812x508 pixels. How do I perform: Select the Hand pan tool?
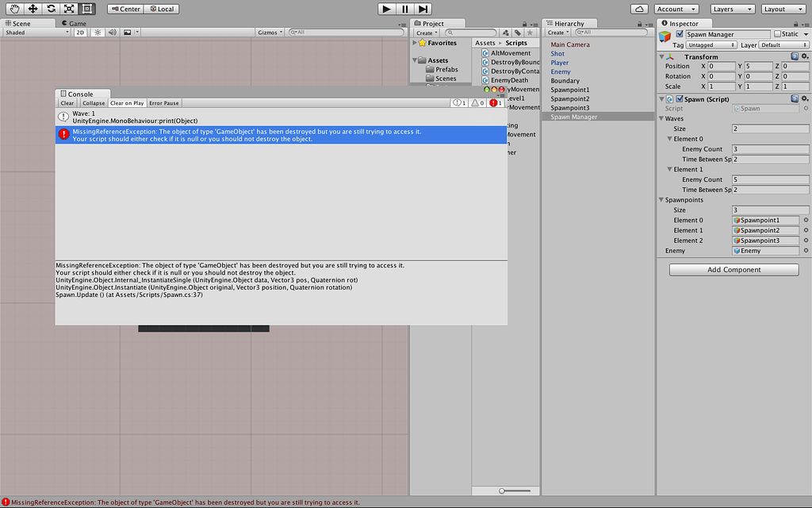13,9
